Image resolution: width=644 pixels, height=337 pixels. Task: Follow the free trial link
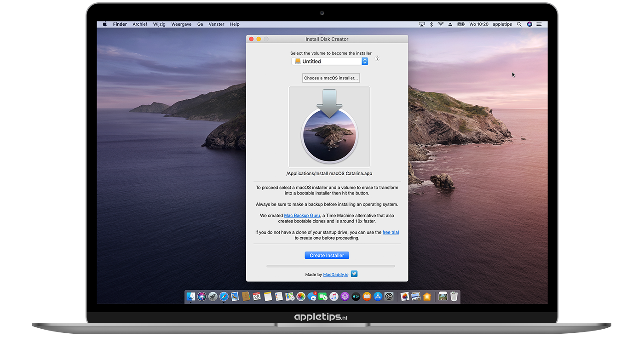point(391,233)
